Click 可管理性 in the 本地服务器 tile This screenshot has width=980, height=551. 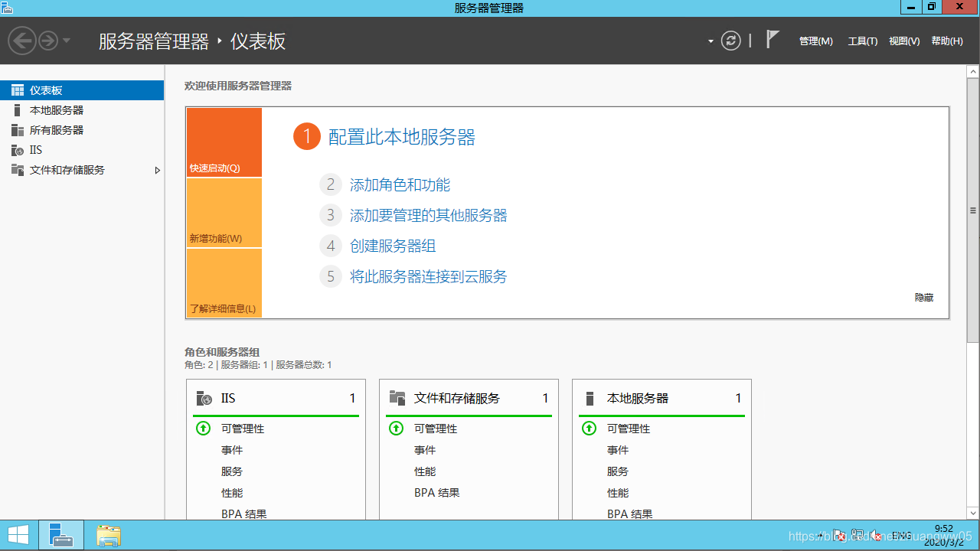pyautogui.click(x=629, y=429)
